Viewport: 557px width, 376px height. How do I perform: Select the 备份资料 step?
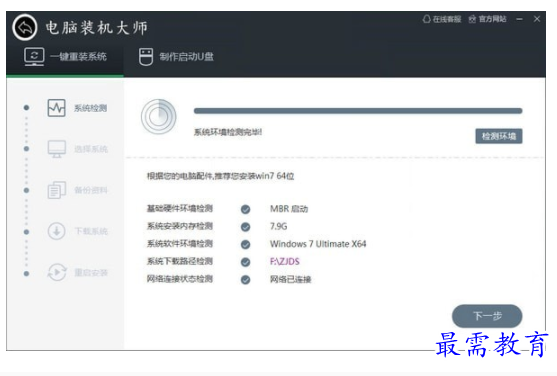77,190
